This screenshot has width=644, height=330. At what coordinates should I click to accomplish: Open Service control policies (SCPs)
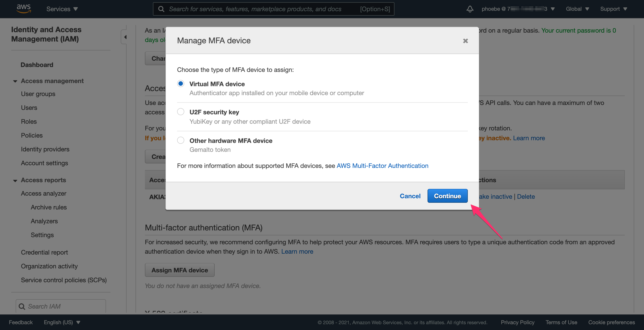pos(64,280)
